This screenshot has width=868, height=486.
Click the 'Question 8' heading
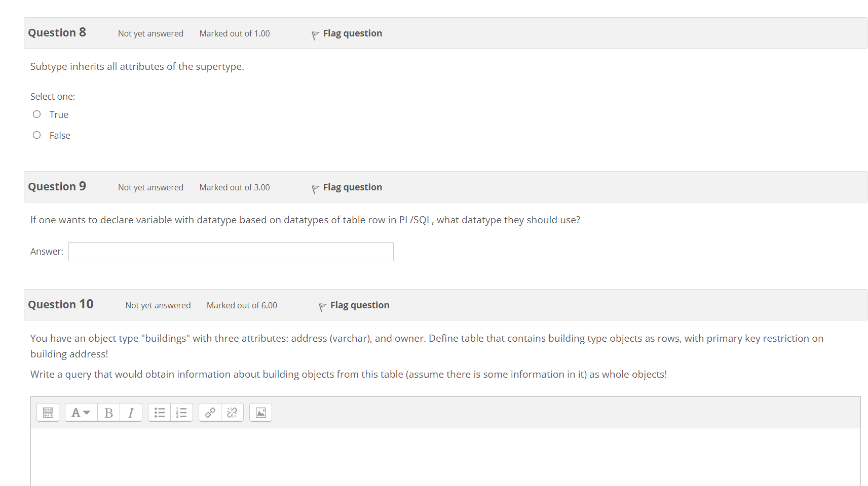(57, 32)
